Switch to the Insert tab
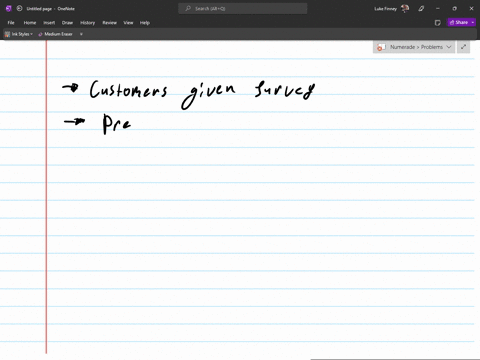Image resolution: width=480 pixels, height=360 pixels. (49, 23)
